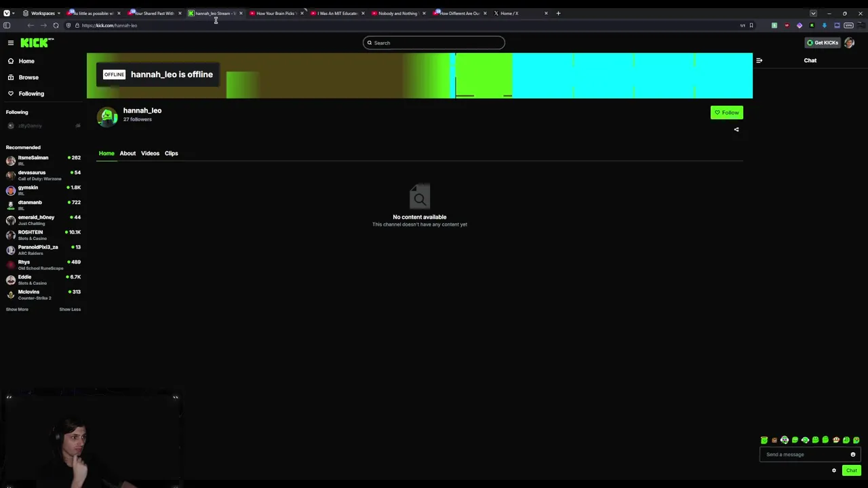Image resolution: width=868 pixels, height=488 pixels.
Task: Bookmark the page with the bookmark icon
Action: point(751,25)
